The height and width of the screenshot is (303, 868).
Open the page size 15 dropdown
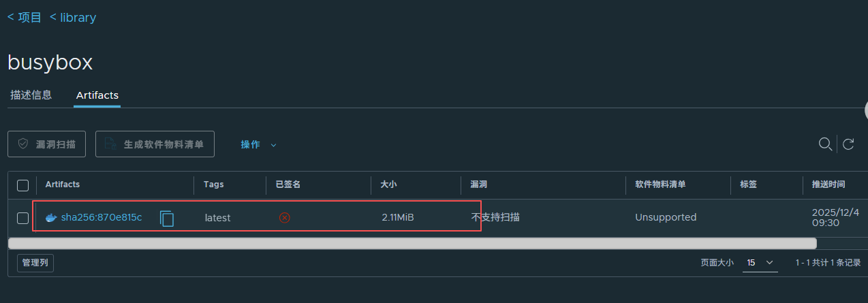pyautogui.click(x=760, y=262)
